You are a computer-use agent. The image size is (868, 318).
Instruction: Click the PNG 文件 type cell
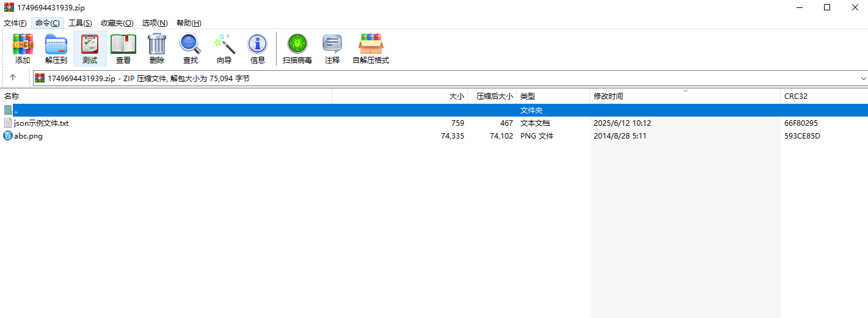tap(537, 136)
